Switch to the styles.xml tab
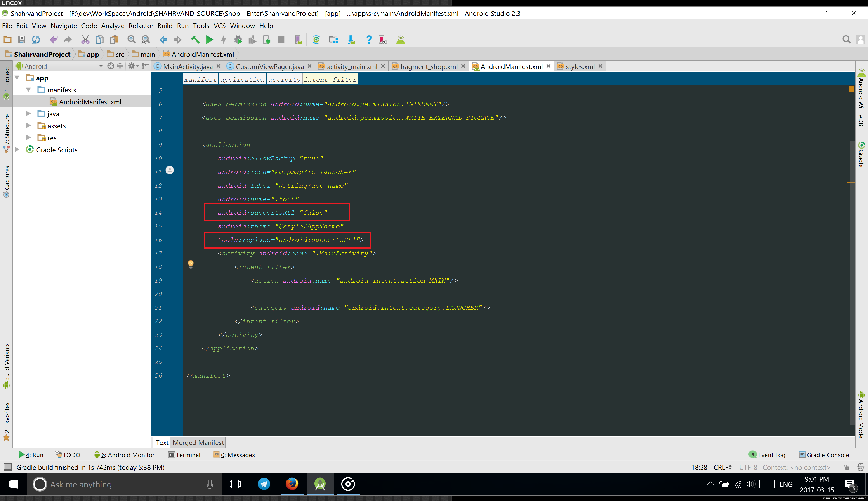Viewport: 868px width, 501px height. [x=580, y=66]
